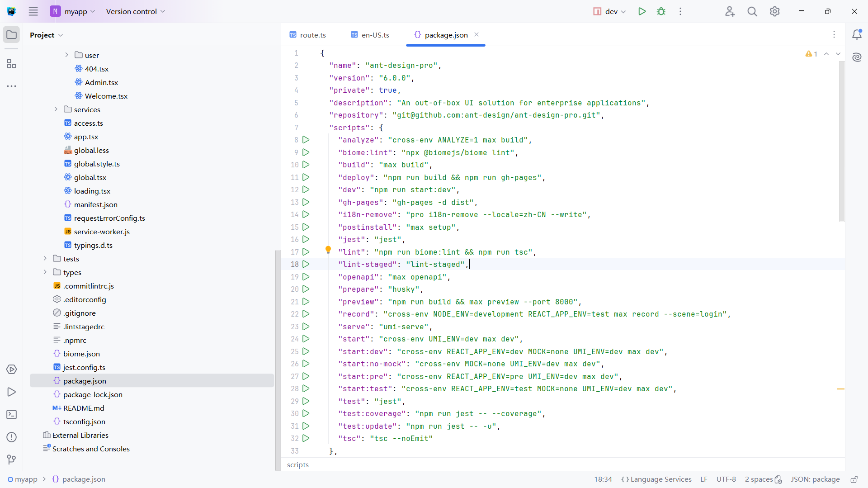Screen dimensions: 868x488
Task: Open the AI Assistant panel
Action: [x=857, y=57]
